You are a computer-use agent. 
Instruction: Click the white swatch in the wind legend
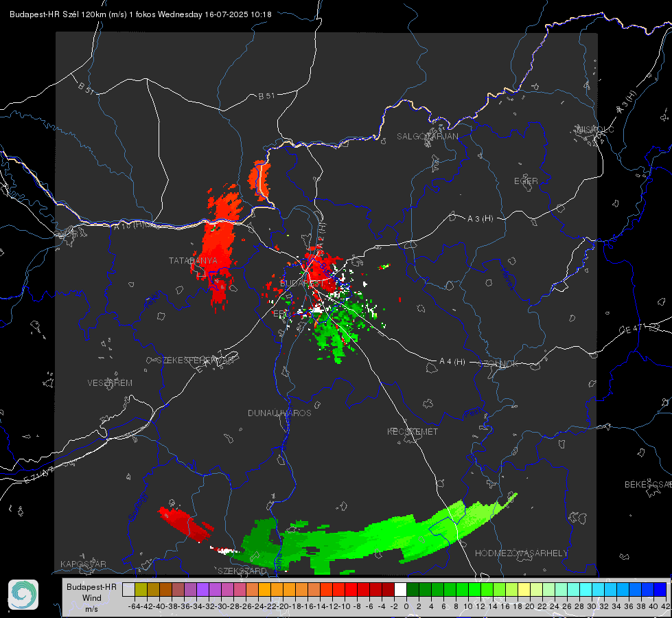pos(400,589)
